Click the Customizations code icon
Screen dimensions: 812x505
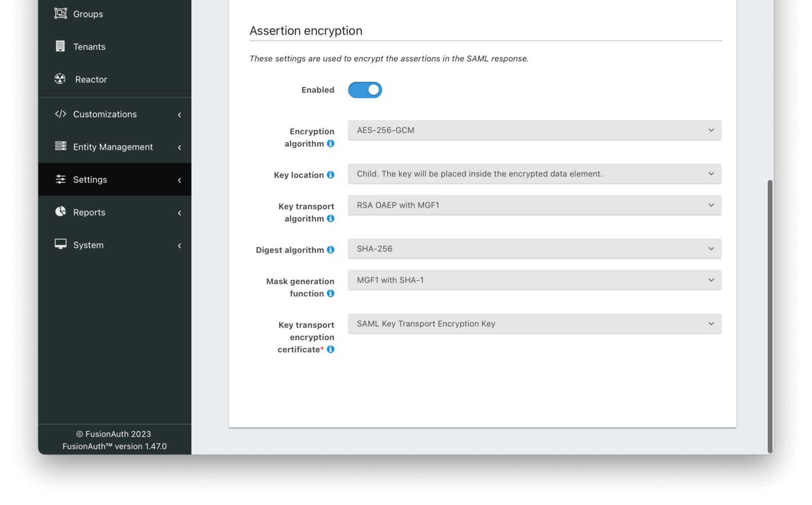click(60, 114)
